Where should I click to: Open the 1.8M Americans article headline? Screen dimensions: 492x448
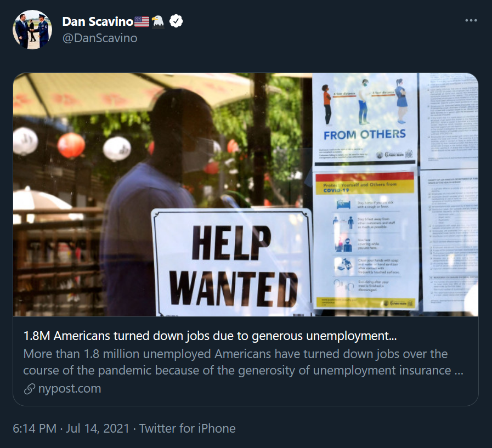coord(210,336)
